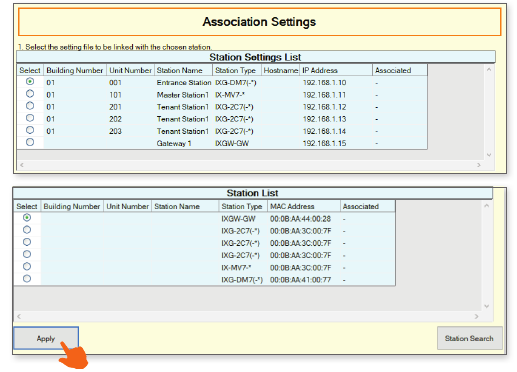Click Unit Number header in Station List

pyautogui.click(x=127, y=206)
